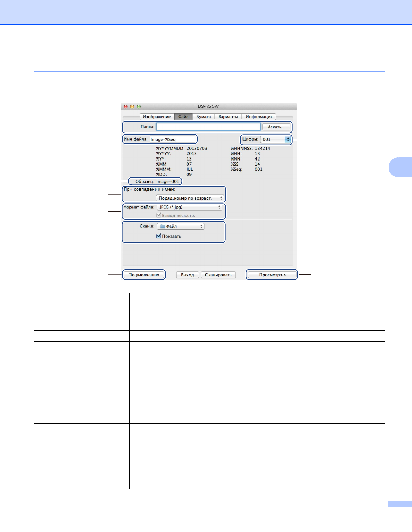Click the %MMM value JUL
This screenshot has width=412, height=532.
pos(190,169)
